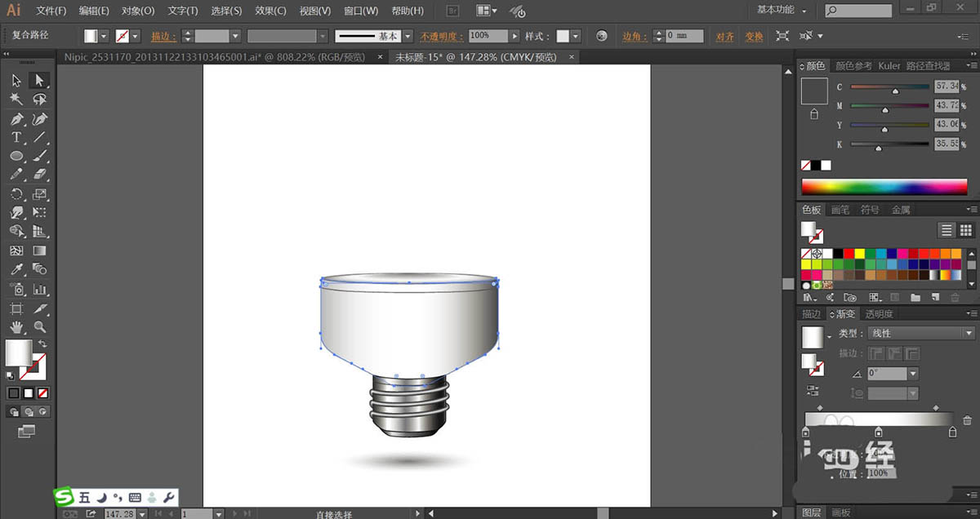Select the Column Graph tool
This screenshot has height=519, width=980.
click(39, 289)
